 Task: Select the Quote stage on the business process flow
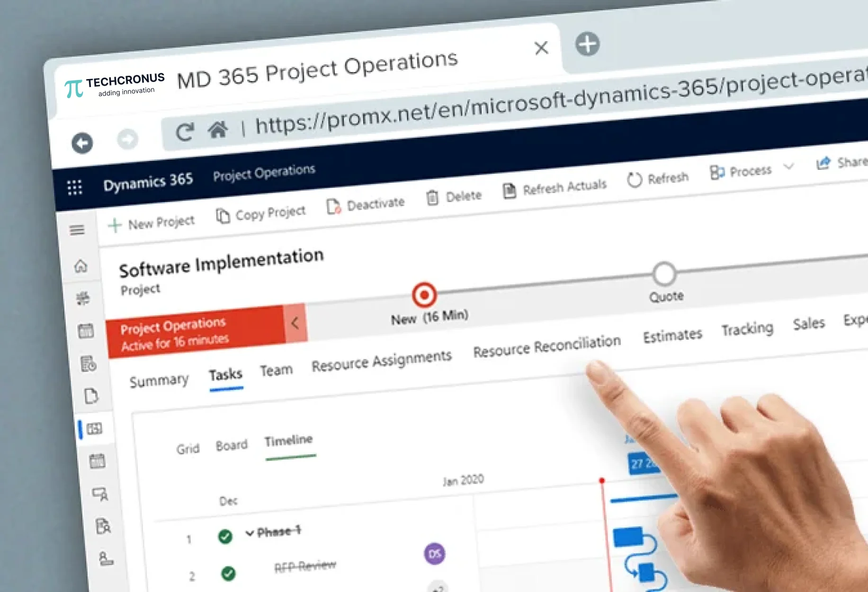tap(664, 274)
